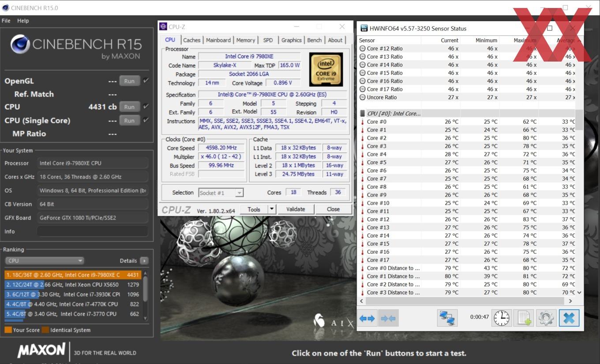Select the Core i7-3770 ranking entry
Image resolution: width=600 pixels, height=364 pixels.
pyautogui.click(x=73, y=314)
